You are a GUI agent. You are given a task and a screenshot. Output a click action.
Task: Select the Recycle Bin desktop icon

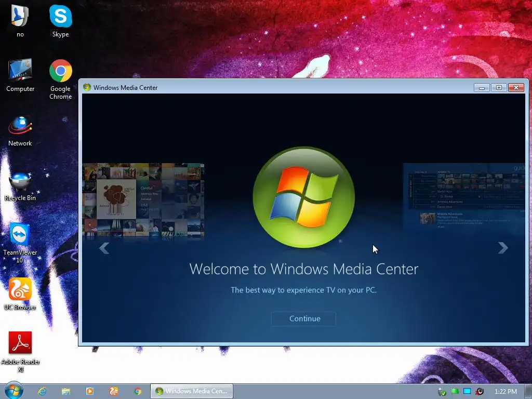[x=20, y=187]
